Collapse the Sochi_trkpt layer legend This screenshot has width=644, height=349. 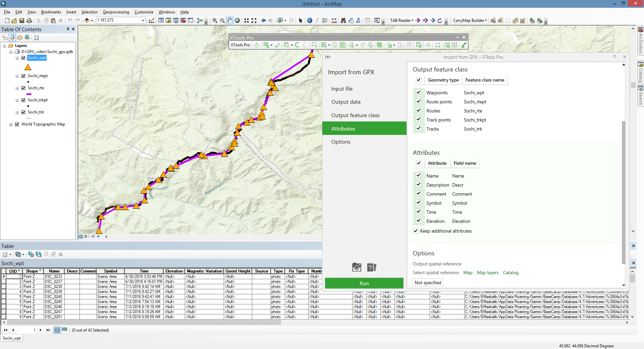[x=17, y=100]
